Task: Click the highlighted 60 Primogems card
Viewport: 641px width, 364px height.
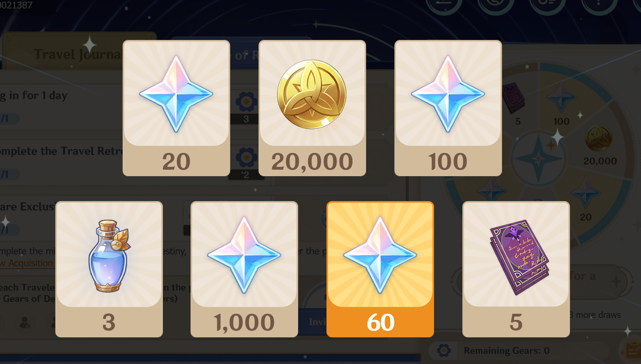Action: pyautogui.click(x=380, y=269)
